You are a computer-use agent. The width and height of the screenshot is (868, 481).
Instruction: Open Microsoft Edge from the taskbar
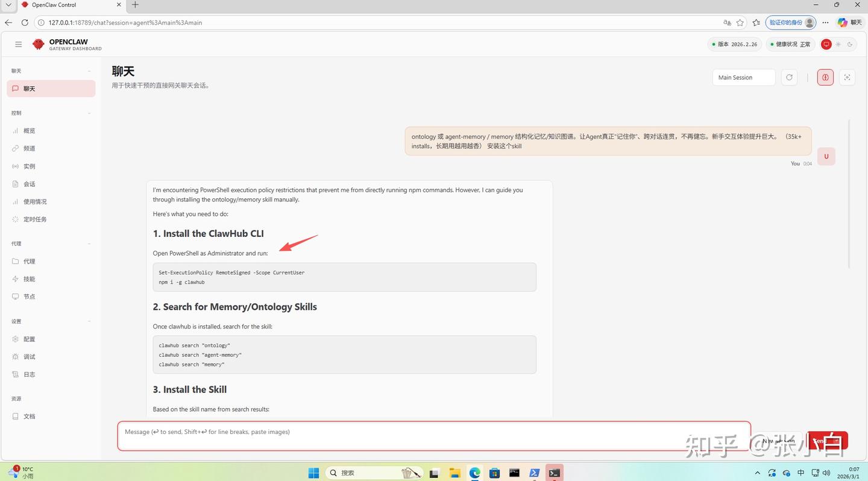475,473
